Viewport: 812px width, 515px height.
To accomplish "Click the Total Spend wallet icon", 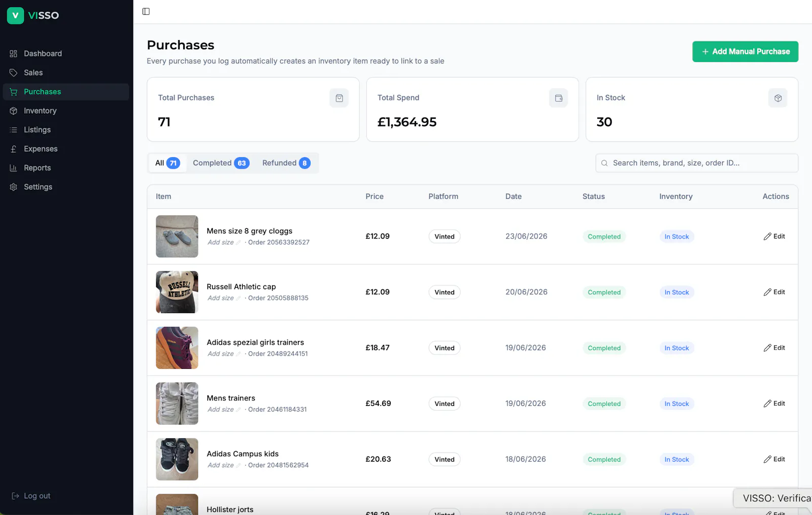I will point(558,98).
